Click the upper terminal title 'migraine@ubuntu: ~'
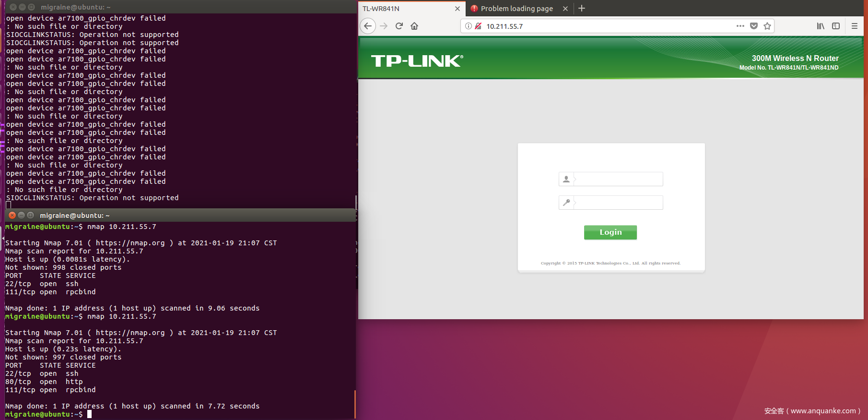The image size is (868, 420). (x=76, y=7)
